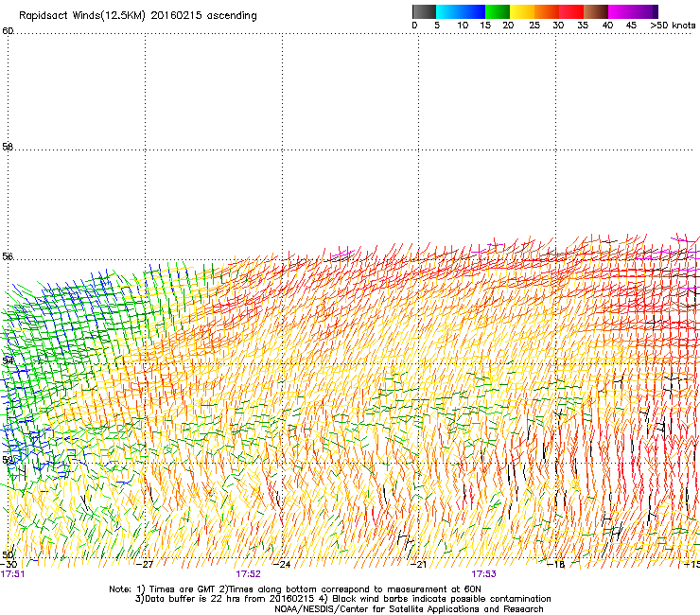The height and width of the screenshot is (615, 700).
Task: Select the green 15-20 knots legend swatch
Action: [x=498, y=11]
